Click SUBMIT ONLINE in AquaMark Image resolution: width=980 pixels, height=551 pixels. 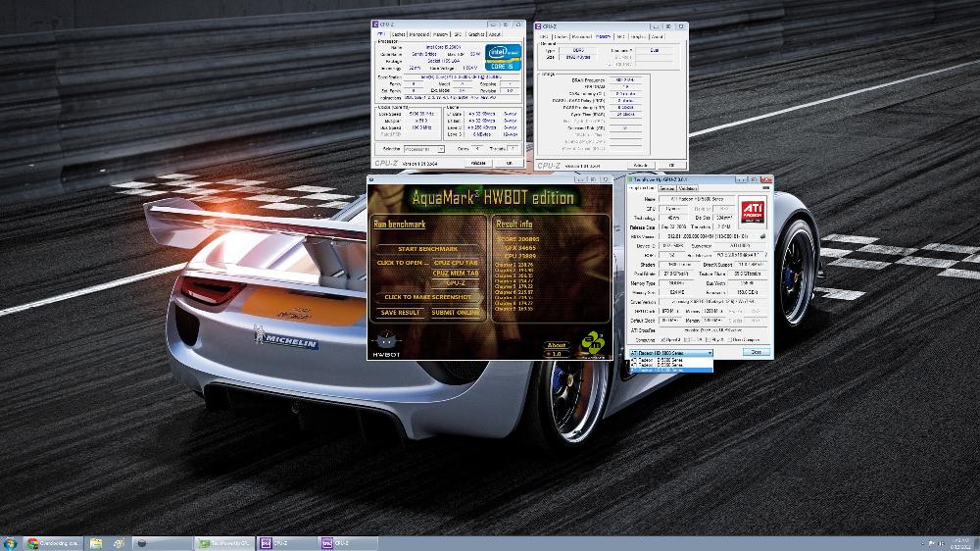coord(456,312)
